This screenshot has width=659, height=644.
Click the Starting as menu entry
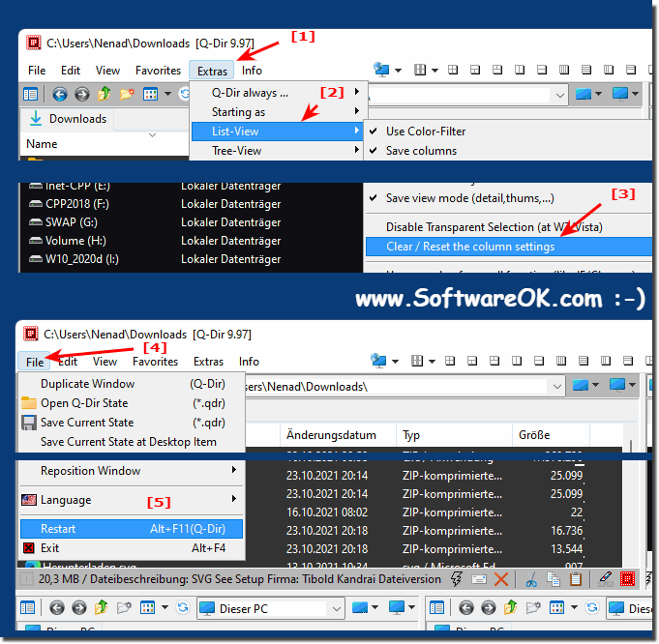277,112
